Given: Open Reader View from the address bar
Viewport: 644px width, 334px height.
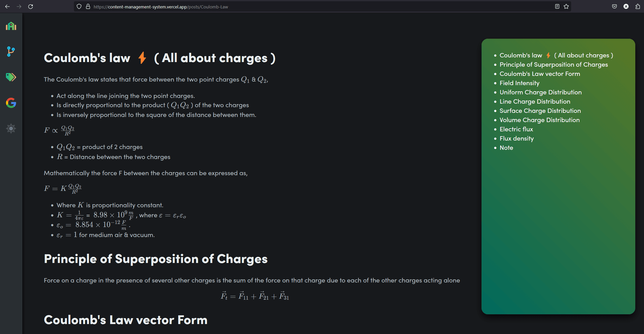Looking at the screenshot, I should click(x=556, y=6).
